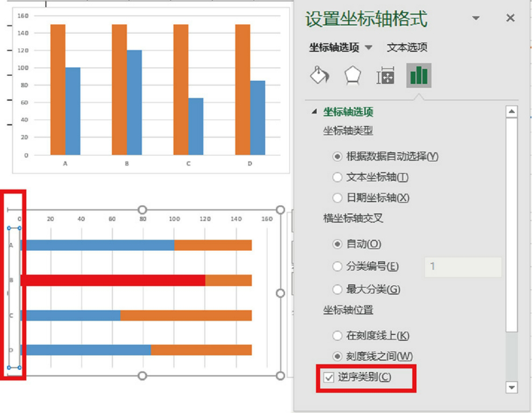
Task: Click the 分类编号 number input field
Action: click(463, 267)
